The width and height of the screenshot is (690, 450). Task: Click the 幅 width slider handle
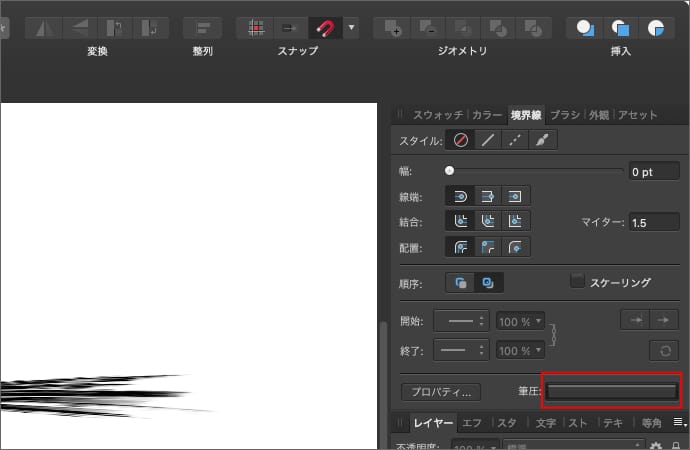(450, 171)
